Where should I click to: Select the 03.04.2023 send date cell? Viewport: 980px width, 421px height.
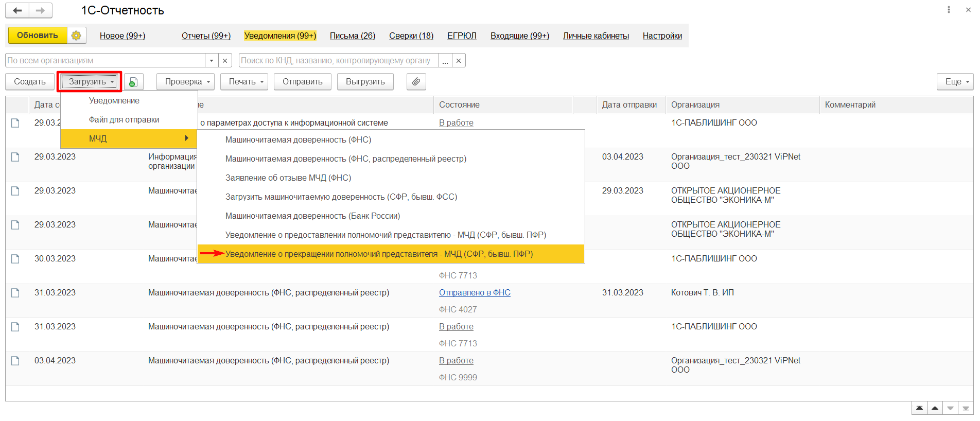click(x=623, y=157)
